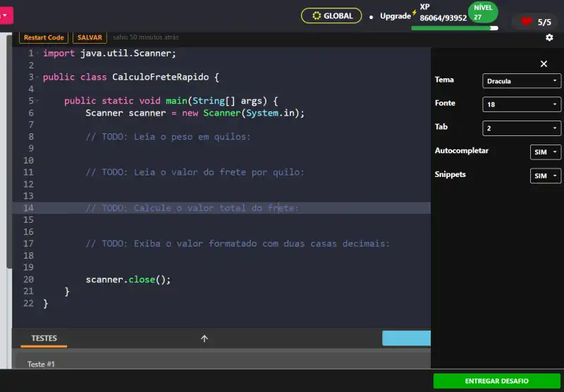Image resolution: width=564 pixels, height=392 pixels.
Task: Click the red heart lives icon
Action: pyautogui.click(x=526, y=22)
